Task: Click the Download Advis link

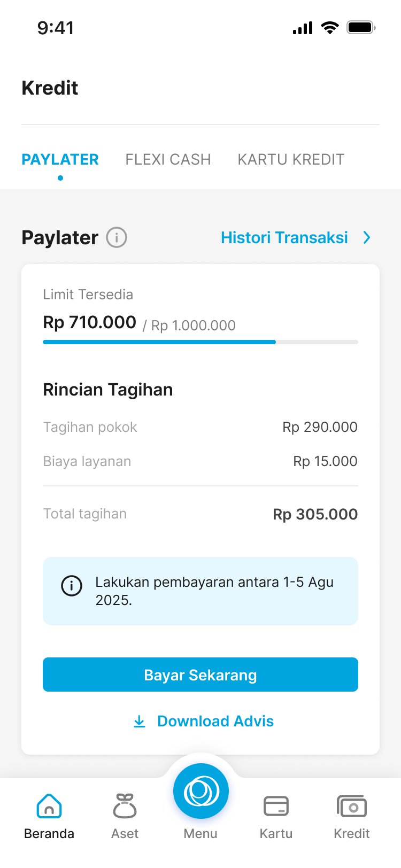Action: pos(215,722)
